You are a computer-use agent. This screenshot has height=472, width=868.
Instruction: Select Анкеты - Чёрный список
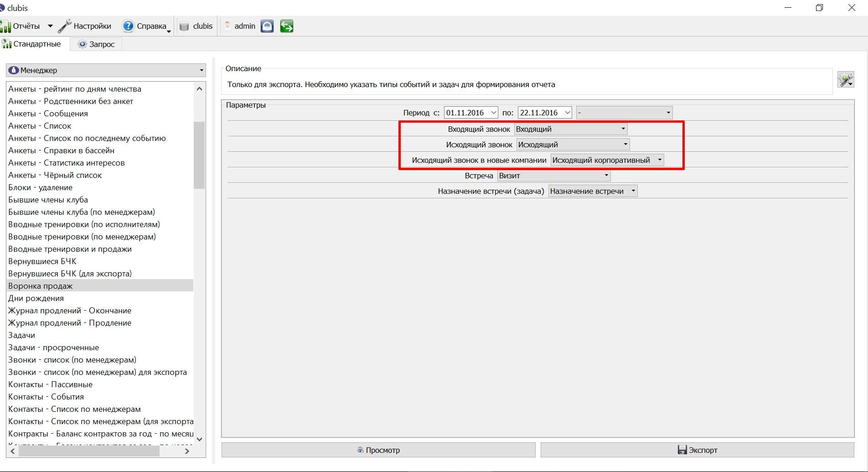[x=100, y=175]
